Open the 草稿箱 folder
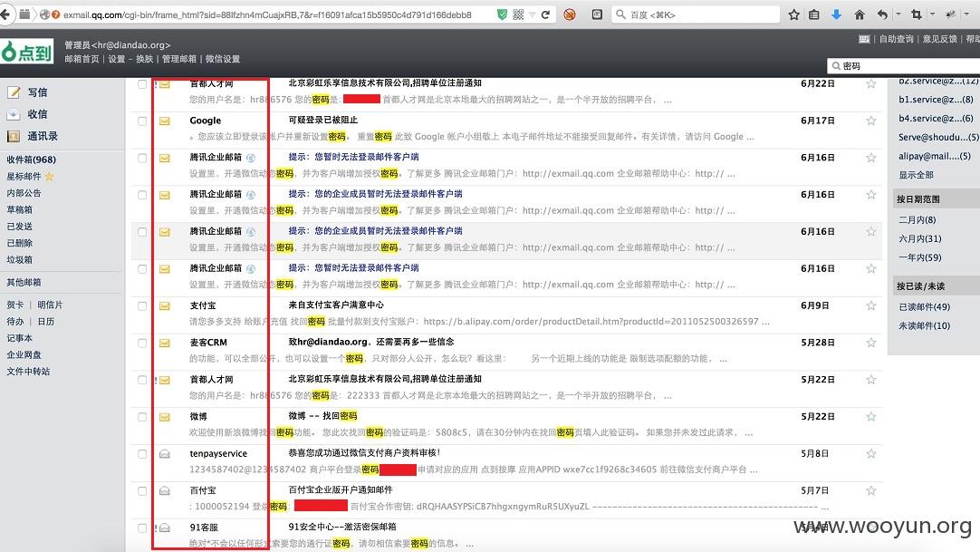This screenshot has width=980, height=552. pyautogui.click(x=19, y=209)
